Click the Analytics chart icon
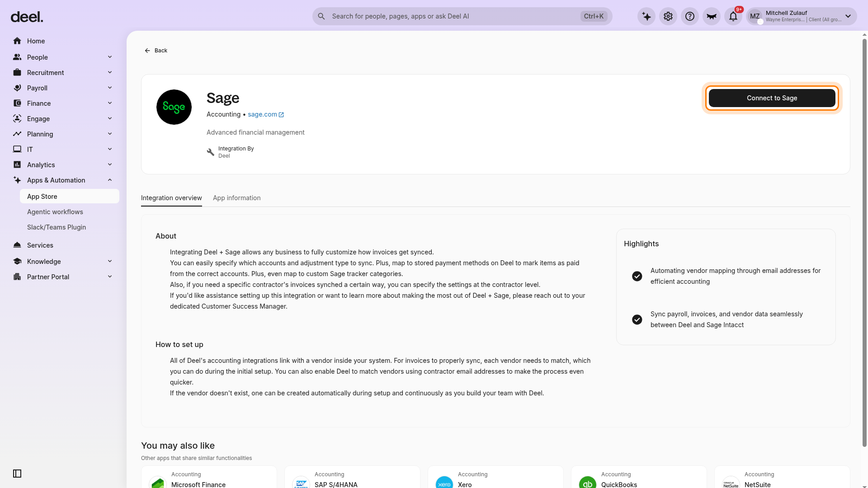Screen dimensions: 868x488 [17, 165]
